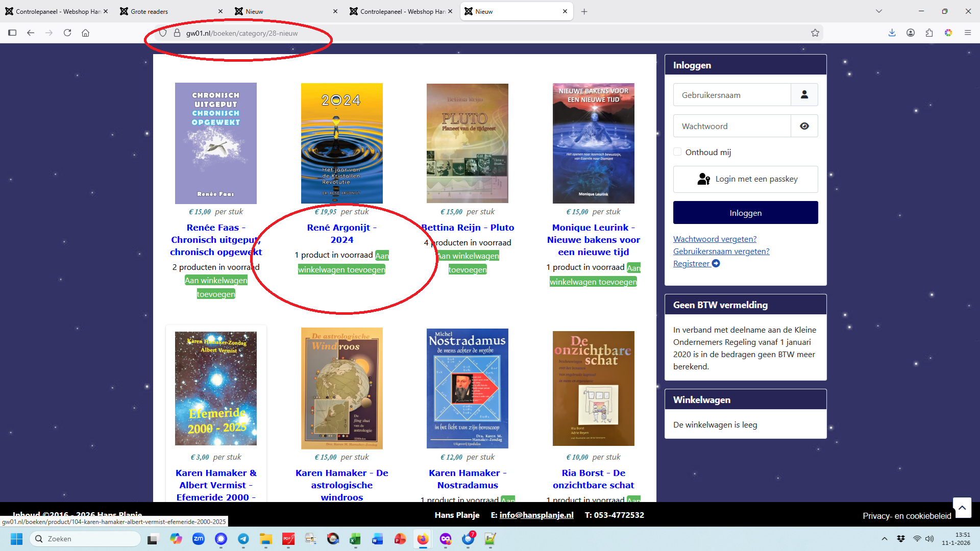
Task: Check the Onthoud mij checkbox
Action: pyautogui.click(x=677, y=152)
